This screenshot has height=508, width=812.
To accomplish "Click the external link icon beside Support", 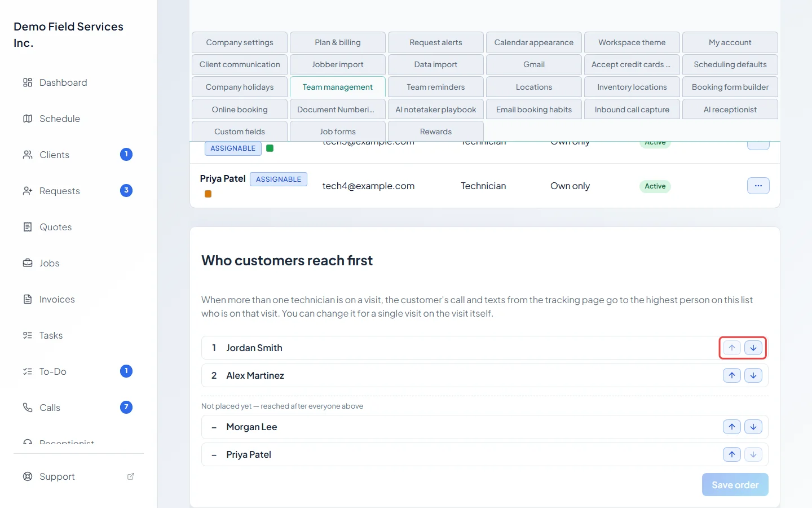I will 131,476.
